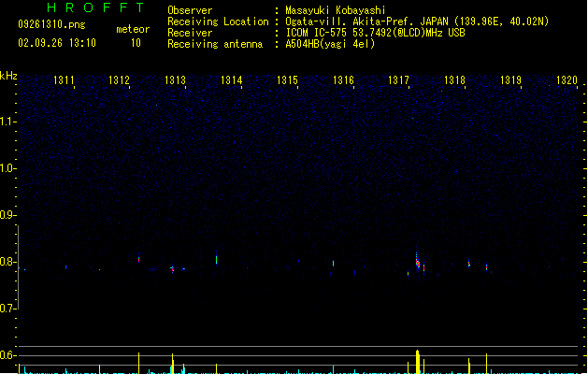
Task: Select the A504HB(yagi 4el) antenna text
Action: click(330, 44)
